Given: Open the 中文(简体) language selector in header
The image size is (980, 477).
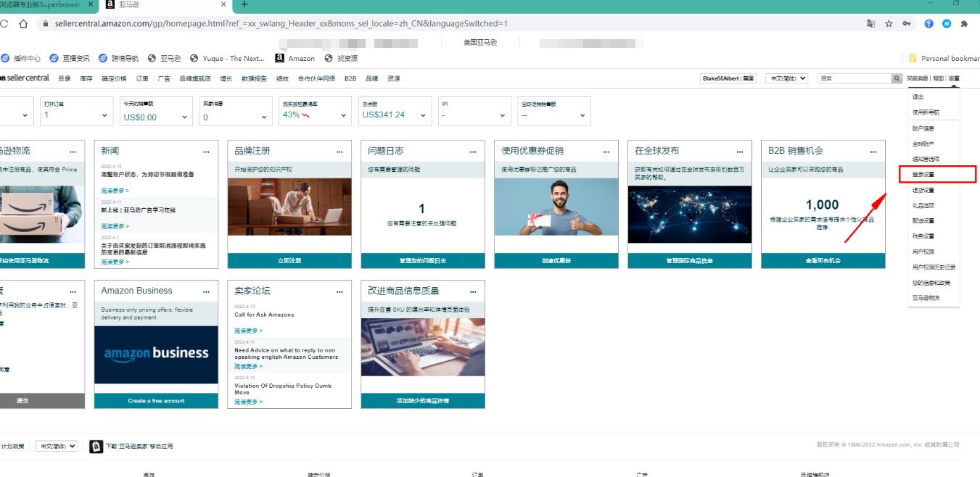Looking at the screenshot, I should [x=786, y=78].
